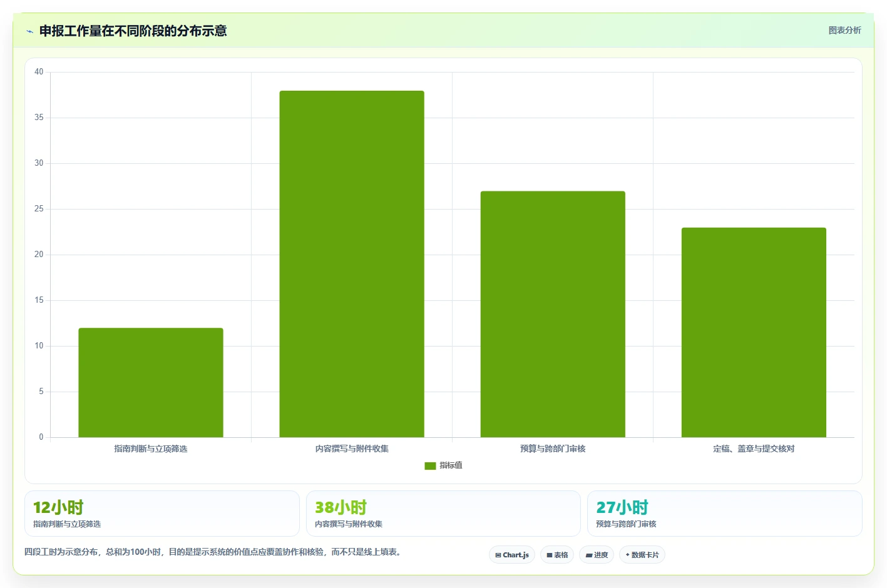The width and height of the screenshot is (887, 588).
Task: Click the bar for 指南判断与立项筛选
Action: pyautogui.click(x=151, y=383)
